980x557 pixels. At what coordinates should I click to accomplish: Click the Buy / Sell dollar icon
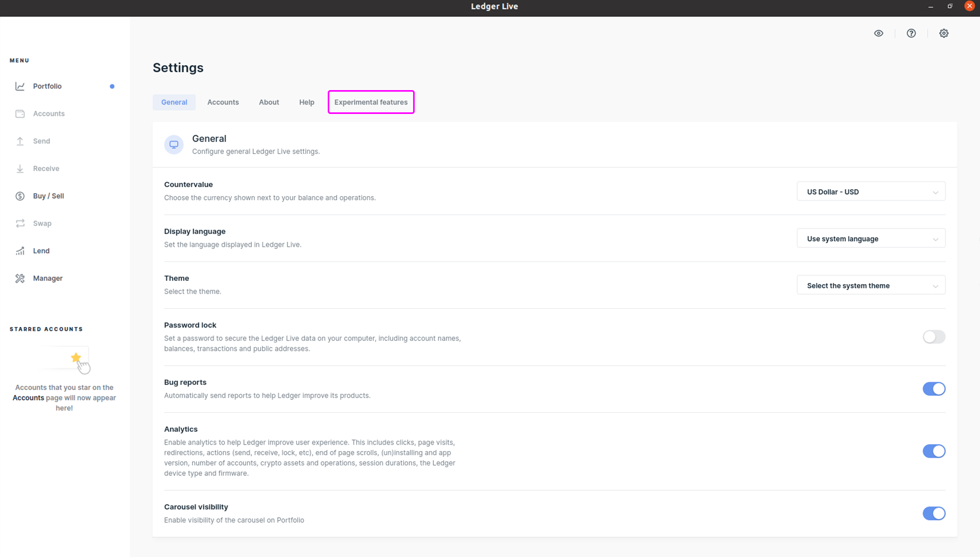point(20,196)
